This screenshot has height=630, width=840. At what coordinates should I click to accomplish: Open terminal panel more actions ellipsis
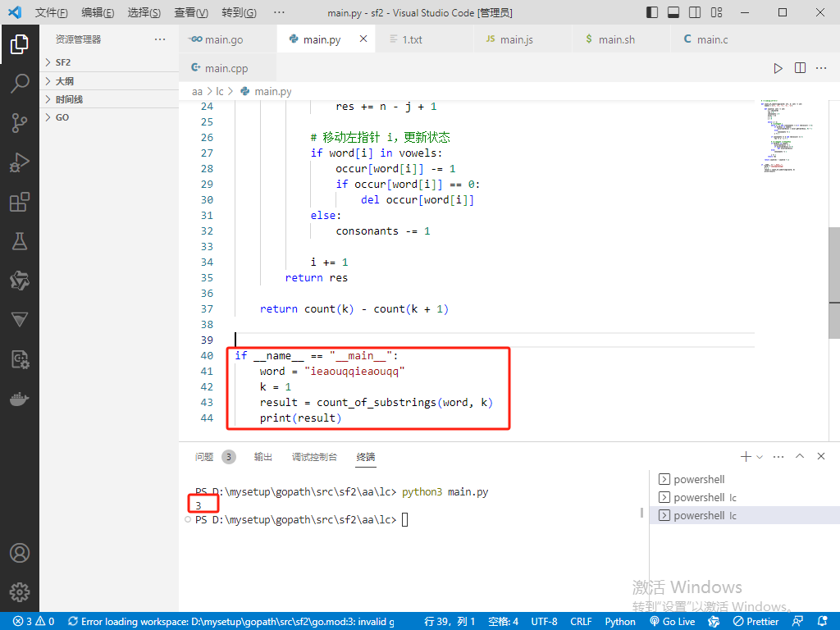coord(778,457)
